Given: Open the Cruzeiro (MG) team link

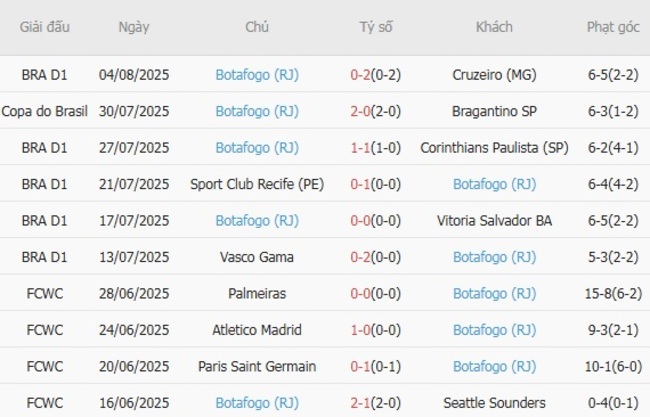Looking at the screenshot, I should (494, 74).
